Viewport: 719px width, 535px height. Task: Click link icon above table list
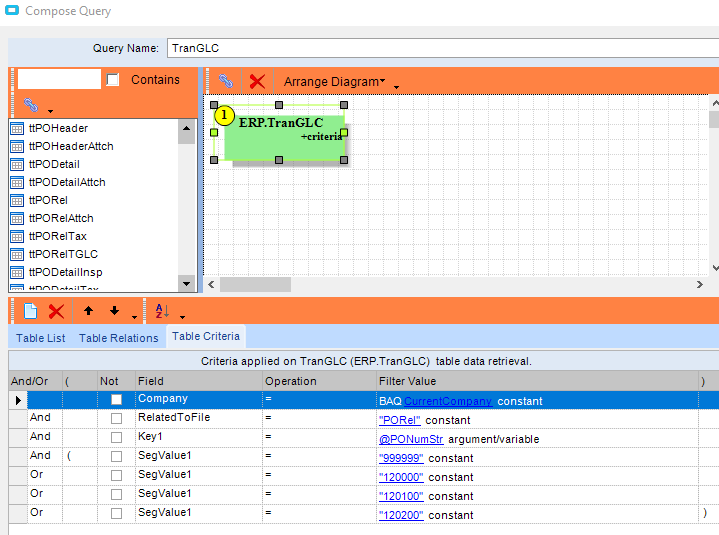(x=30, y=105)
